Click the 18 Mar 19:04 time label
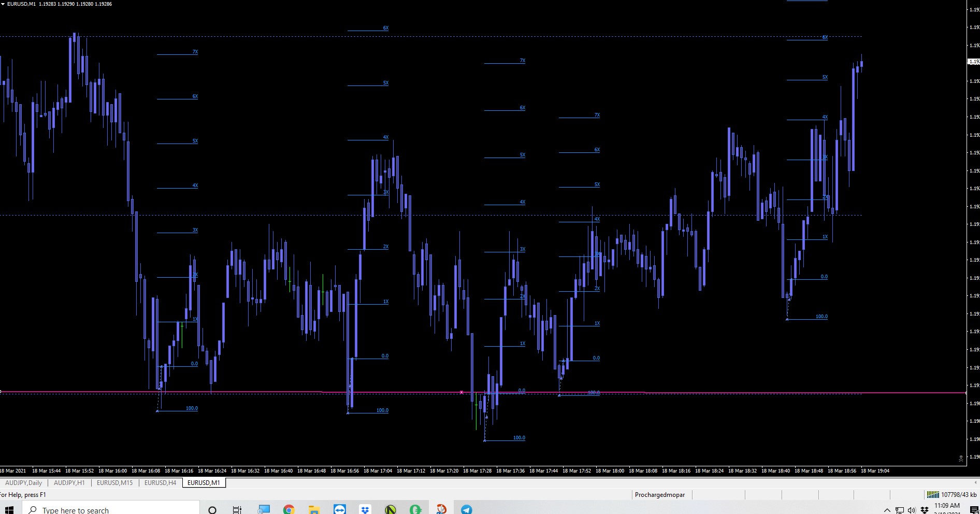The image size is (980, 514). click(875, 471)
